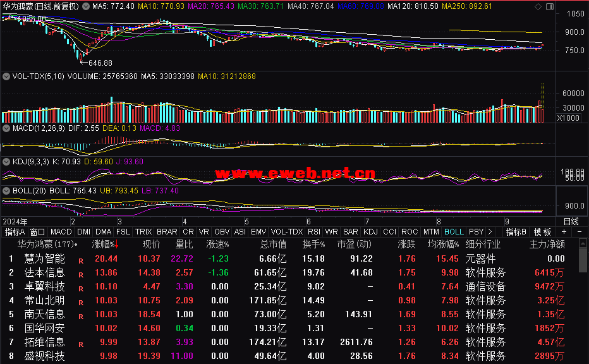Select the MACD indicator tab
The height and width of the screenshot is (364, 589).
61,232
